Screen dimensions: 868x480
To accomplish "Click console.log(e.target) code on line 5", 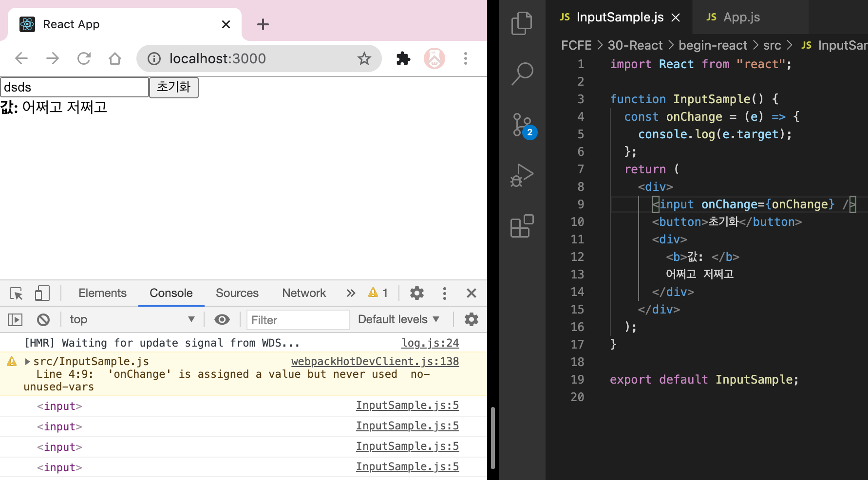I will (x=715, y=134).
